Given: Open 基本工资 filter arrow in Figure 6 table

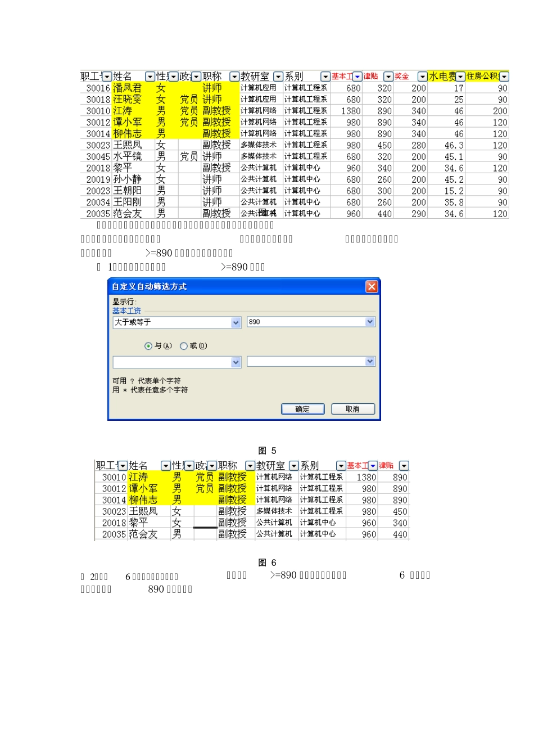Looking at the screenshot, I should pyautogui.click(x=373, y=466).
